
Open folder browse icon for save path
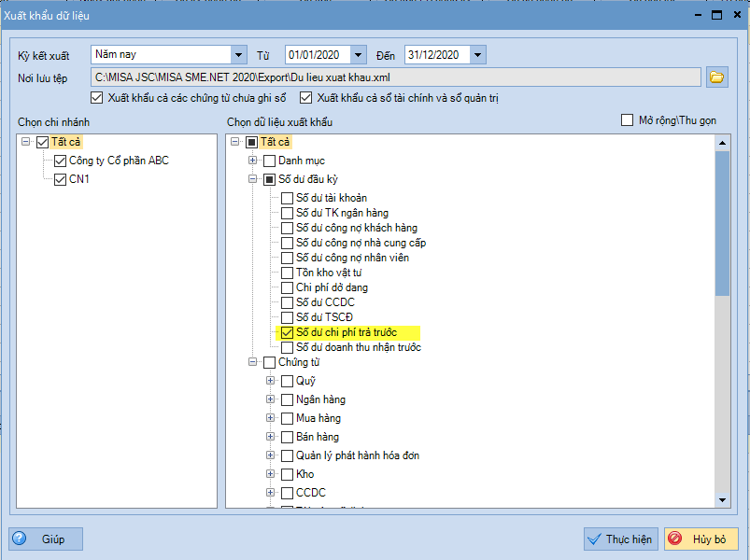tap(716, 77)
